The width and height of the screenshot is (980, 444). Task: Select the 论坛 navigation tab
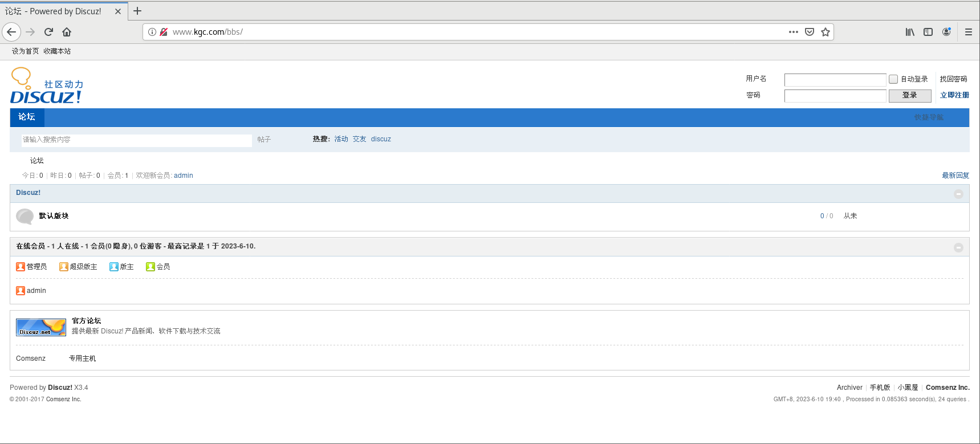click(27, 117)
